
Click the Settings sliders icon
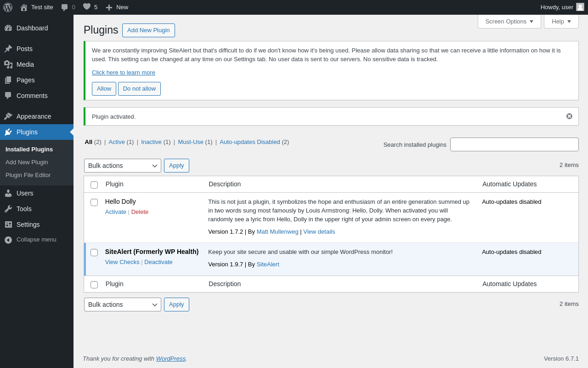[8, 224]
